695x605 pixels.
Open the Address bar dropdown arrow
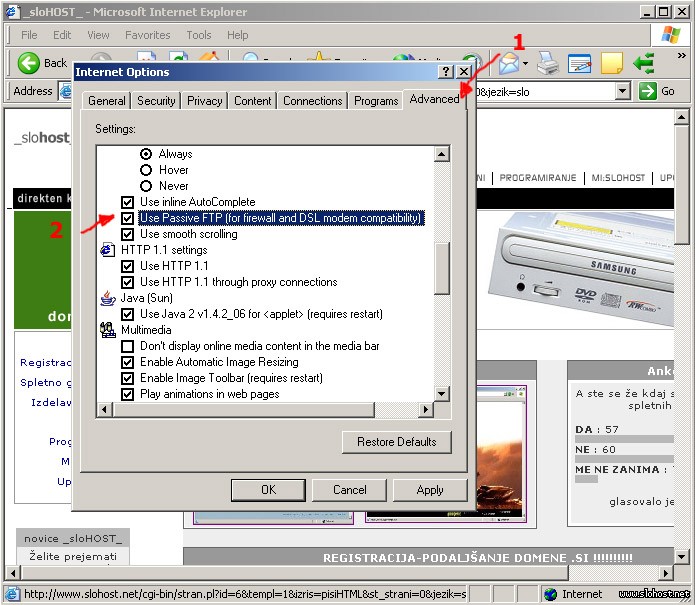click(623, 91)
